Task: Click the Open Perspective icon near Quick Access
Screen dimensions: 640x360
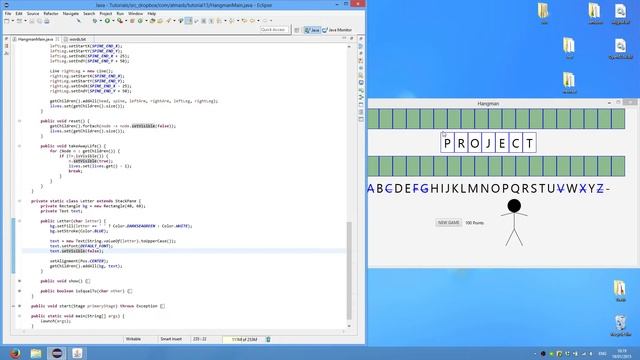Action: coord(297,30)
